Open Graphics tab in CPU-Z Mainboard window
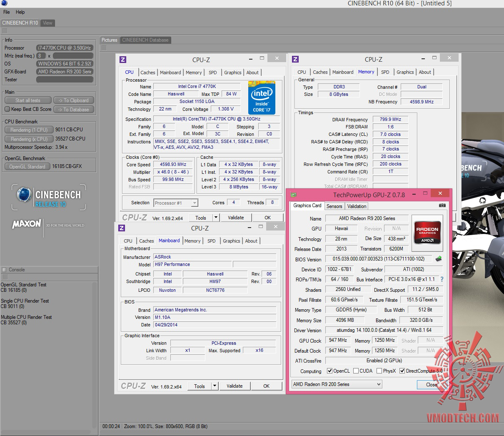 (232, 241)
